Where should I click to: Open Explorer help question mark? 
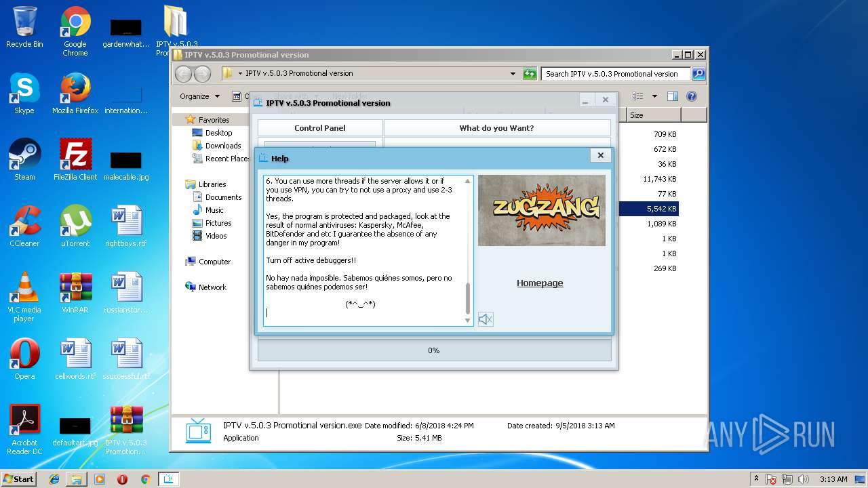click(692, 96)
